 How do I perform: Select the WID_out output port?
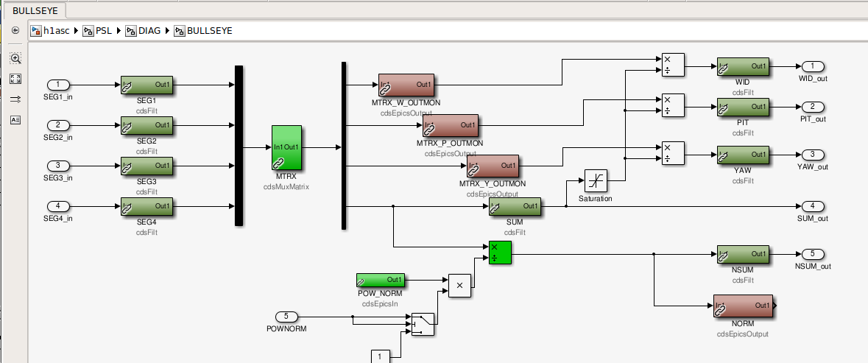(x=814, y=66)
